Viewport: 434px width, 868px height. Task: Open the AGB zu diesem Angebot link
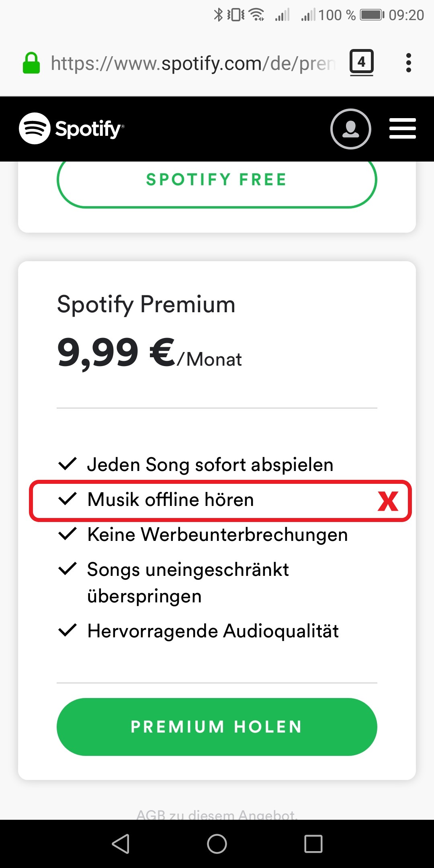[x=217, y=814]
